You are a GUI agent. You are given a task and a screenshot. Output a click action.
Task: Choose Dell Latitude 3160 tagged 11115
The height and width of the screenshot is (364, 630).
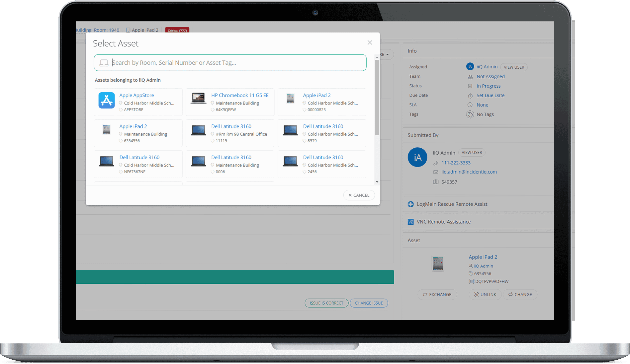tap(230, 133)
